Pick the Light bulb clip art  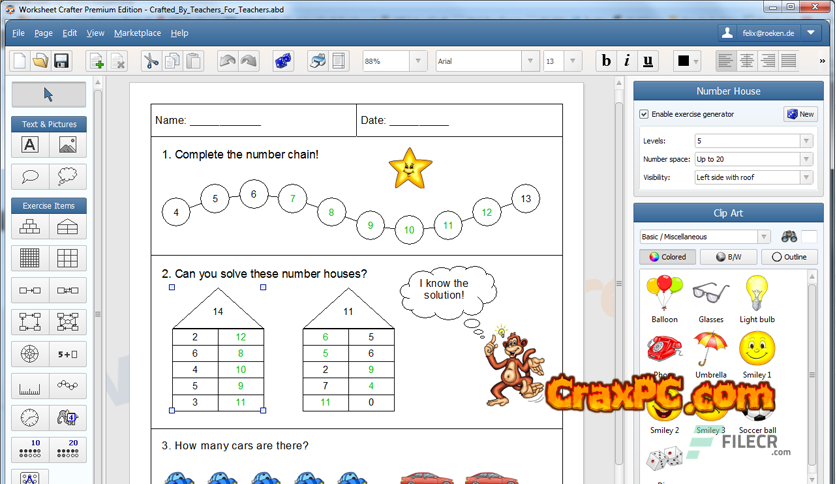(757, 299)
